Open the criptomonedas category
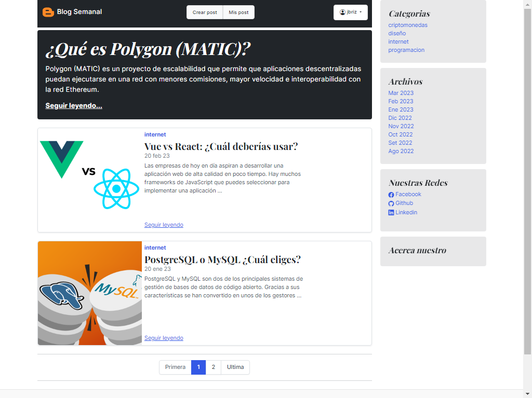This screenshot has height=398, width=532. coord(408,25)
